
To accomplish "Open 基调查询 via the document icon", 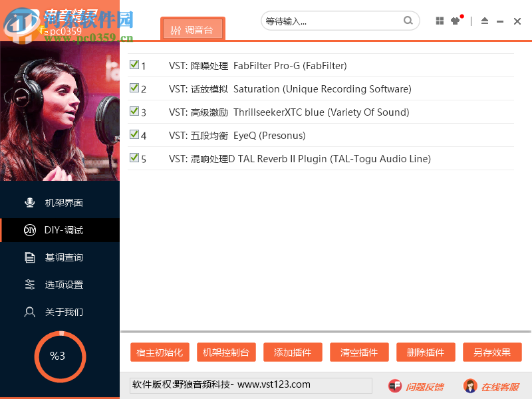I will point(29,257).
